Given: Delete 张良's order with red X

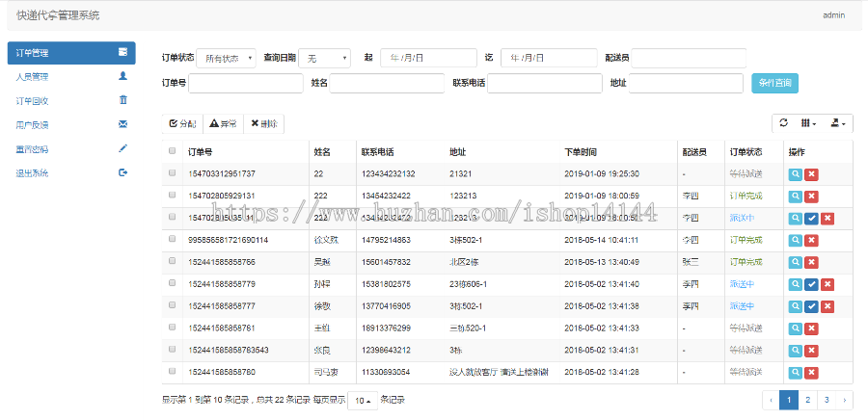Looking at the screenshot, I should (811, 351).
